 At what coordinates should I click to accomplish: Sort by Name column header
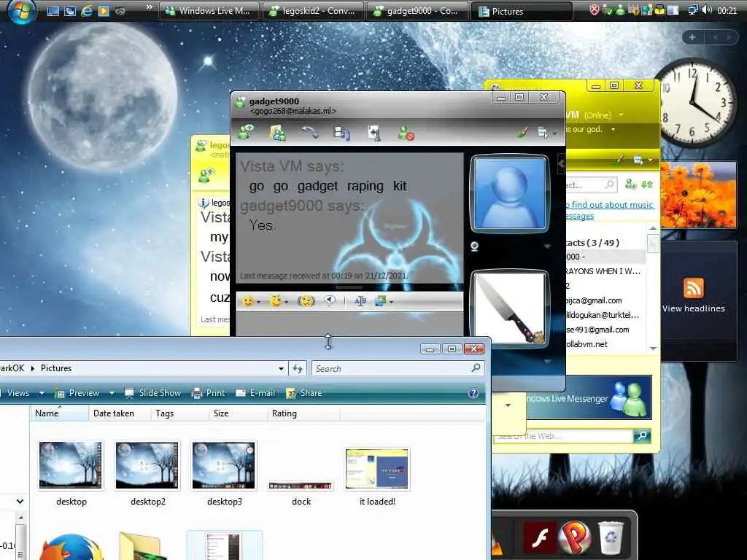60,413
